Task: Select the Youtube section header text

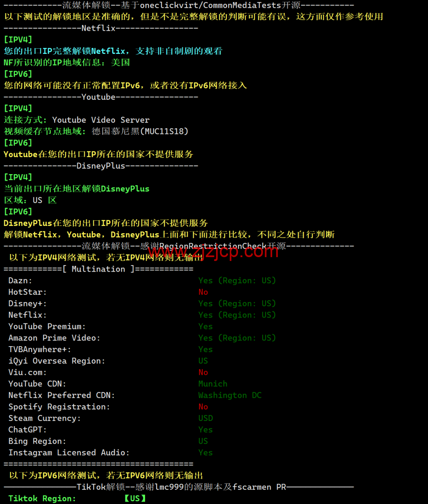Action: pos(98,97)
